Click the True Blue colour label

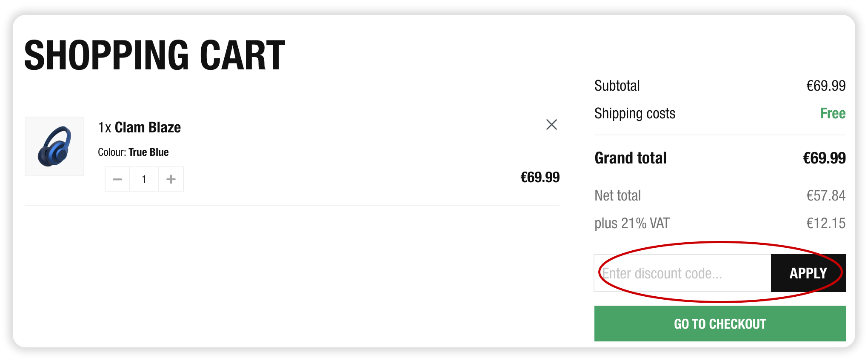pyautogui.click(x=148, y=152)
